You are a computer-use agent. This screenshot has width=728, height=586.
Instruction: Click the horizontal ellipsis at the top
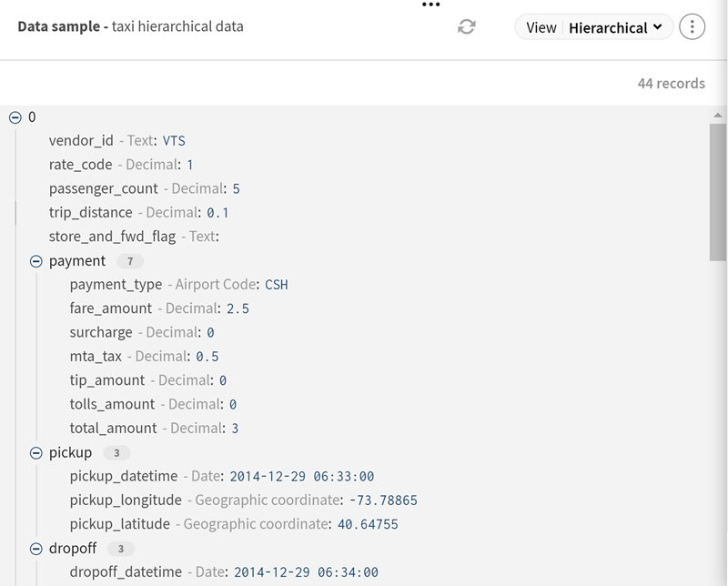coord(430,5)
